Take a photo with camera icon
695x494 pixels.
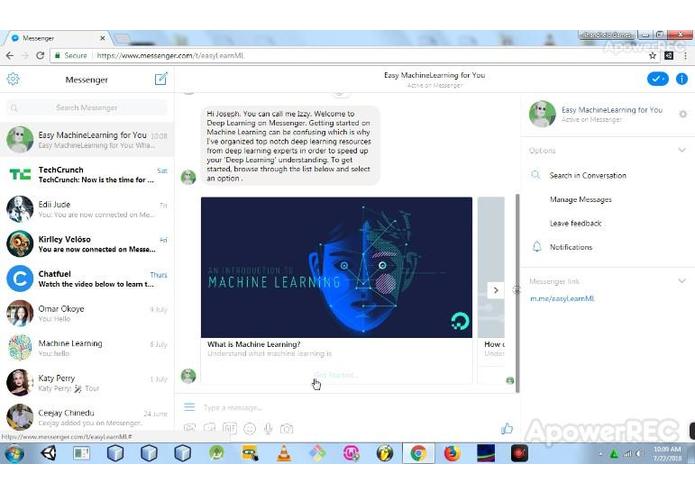(x=287, y=428)
